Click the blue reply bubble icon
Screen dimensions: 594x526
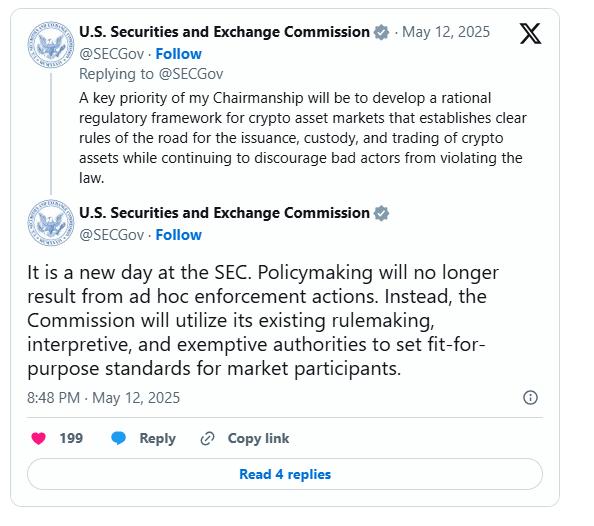(x=119, y=438)
